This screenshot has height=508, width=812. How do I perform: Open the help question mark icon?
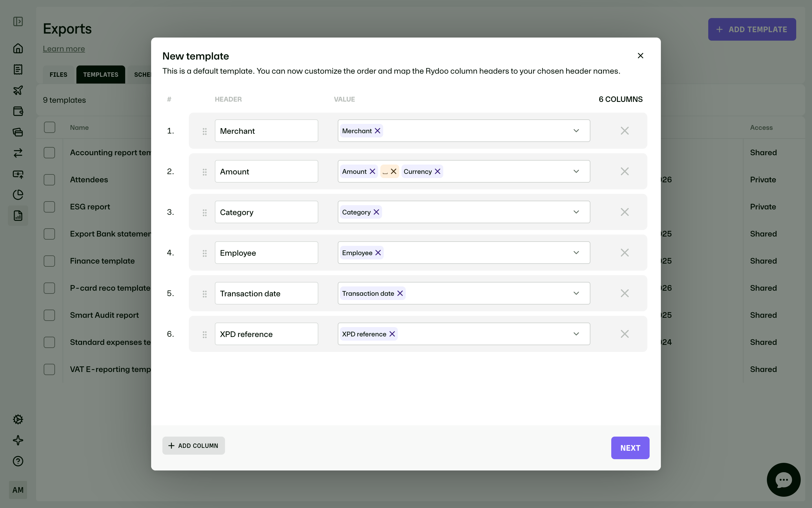click(18, 461)
